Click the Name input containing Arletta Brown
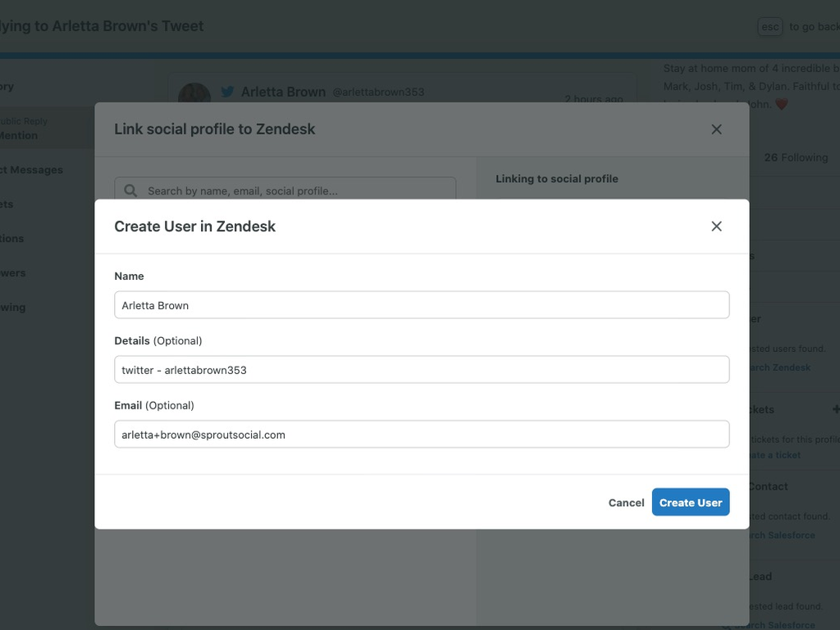 pos(421,304)
